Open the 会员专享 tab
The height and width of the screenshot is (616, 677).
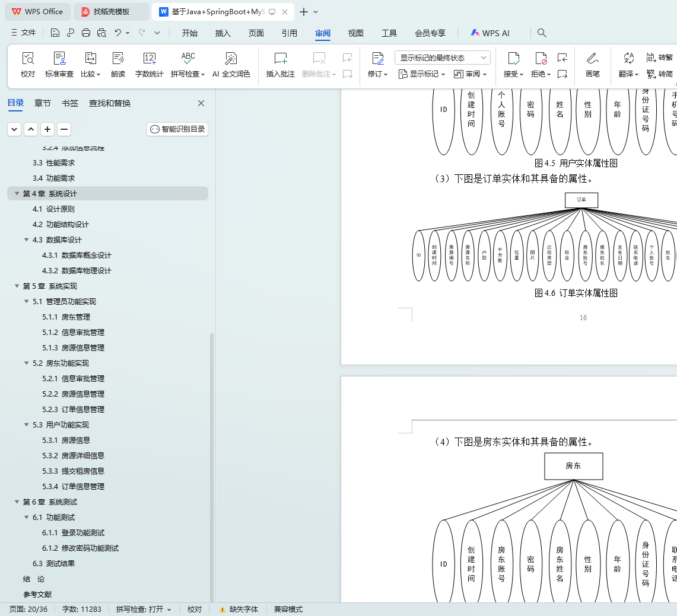tap(430, 33)
